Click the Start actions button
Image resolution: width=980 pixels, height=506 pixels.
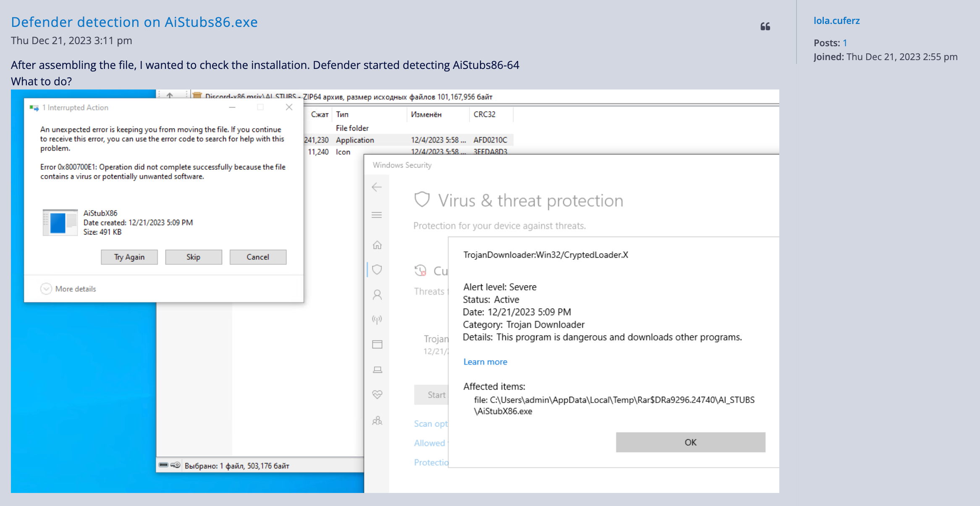click(x=431, y=395)
